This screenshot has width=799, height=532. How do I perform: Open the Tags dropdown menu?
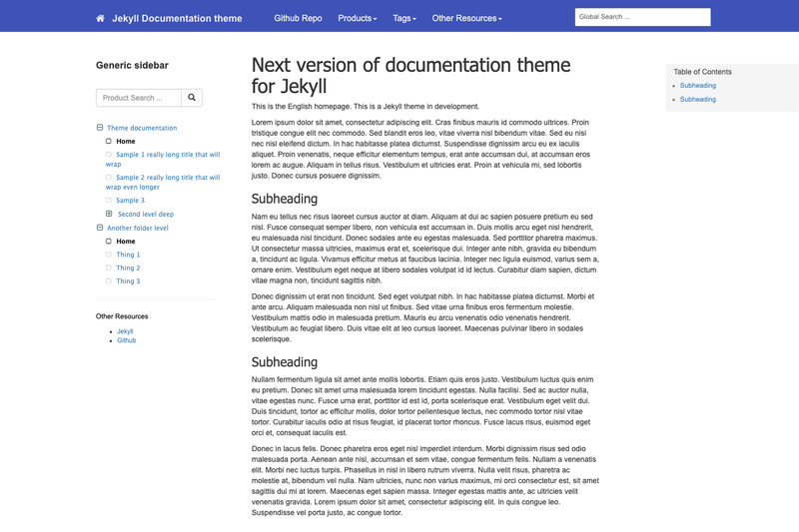(404, 18)
